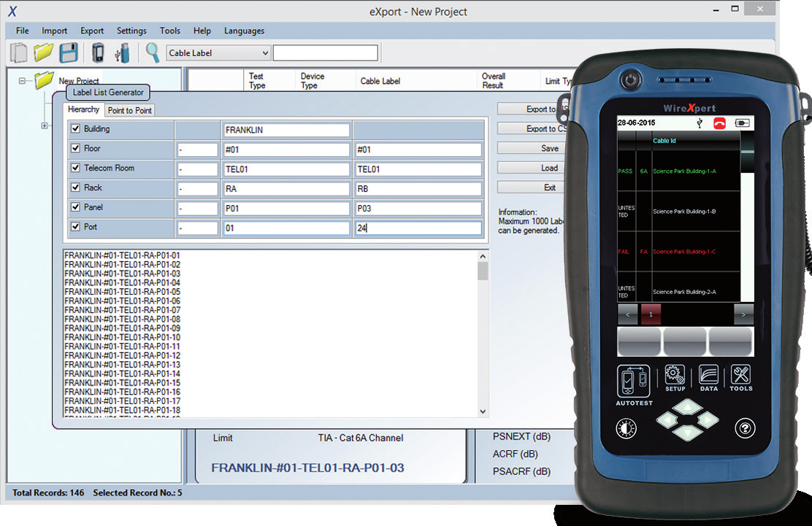
Task: Open the Settings menu
Action: 131,31
